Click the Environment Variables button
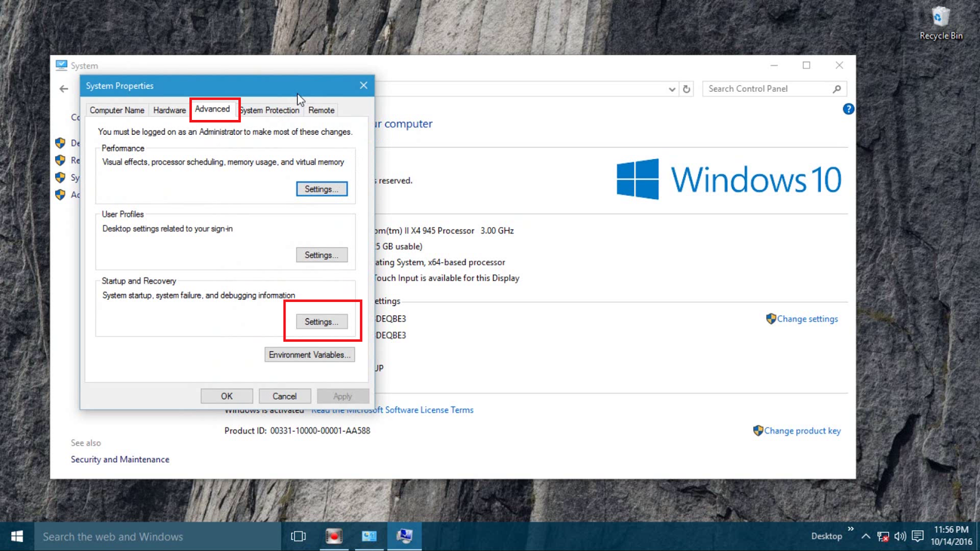 coord(309,354)
